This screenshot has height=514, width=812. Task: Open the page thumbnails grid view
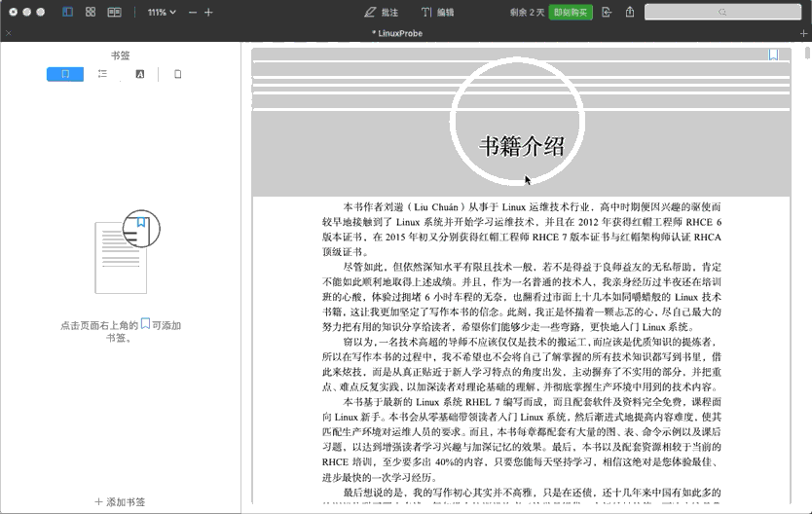coord(91,12)
